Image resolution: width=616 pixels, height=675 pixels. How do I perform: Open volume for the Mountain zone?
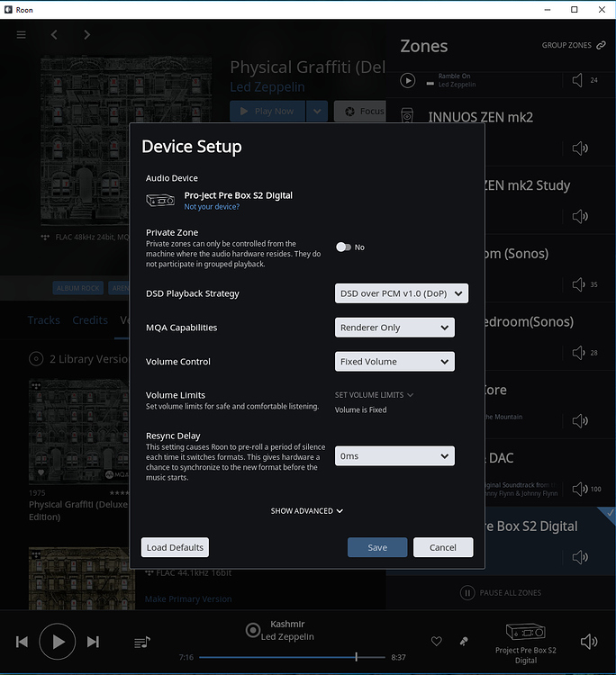pyautogui.click(x=580, y=420)
